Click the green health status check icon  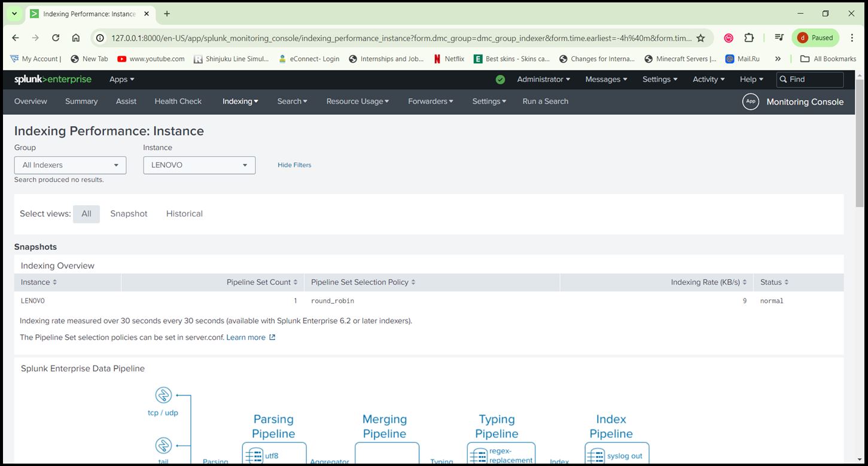click(x=500, y=79)
